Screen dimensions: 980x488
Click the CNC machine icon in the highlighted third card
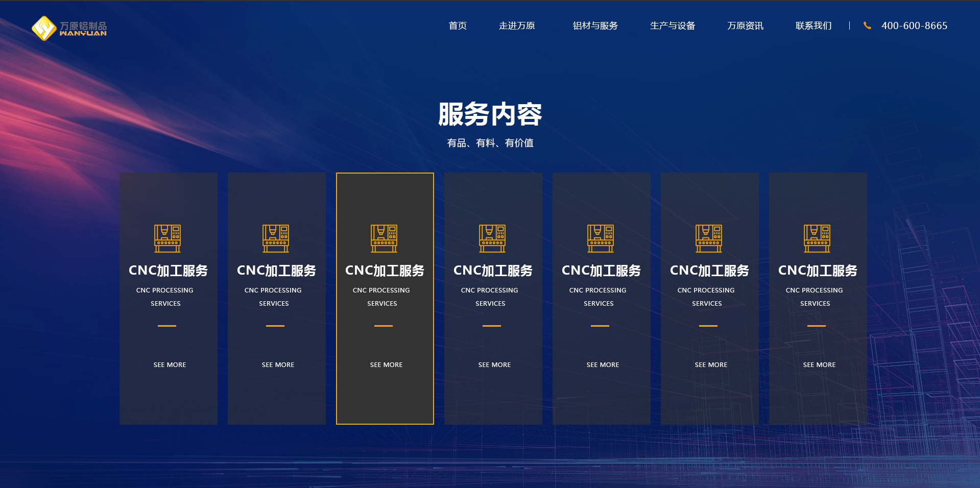pos(384,238)
